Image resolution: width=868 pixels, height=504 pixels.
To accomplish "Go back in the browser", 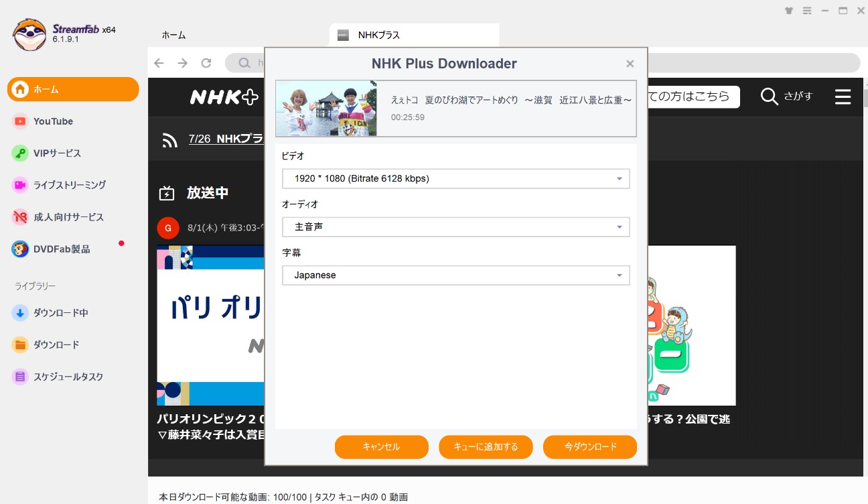I will click(159, 63).
